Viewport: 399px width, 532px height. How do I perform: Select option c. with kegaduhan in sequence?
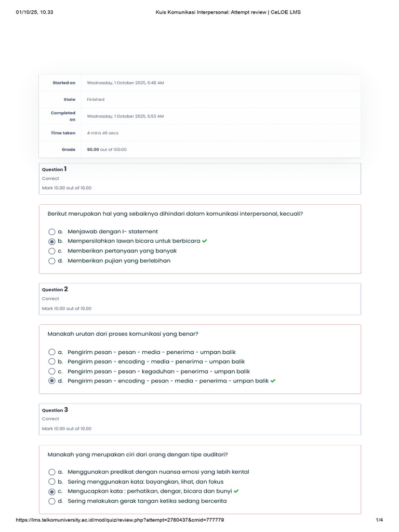(x=51, y=371)
